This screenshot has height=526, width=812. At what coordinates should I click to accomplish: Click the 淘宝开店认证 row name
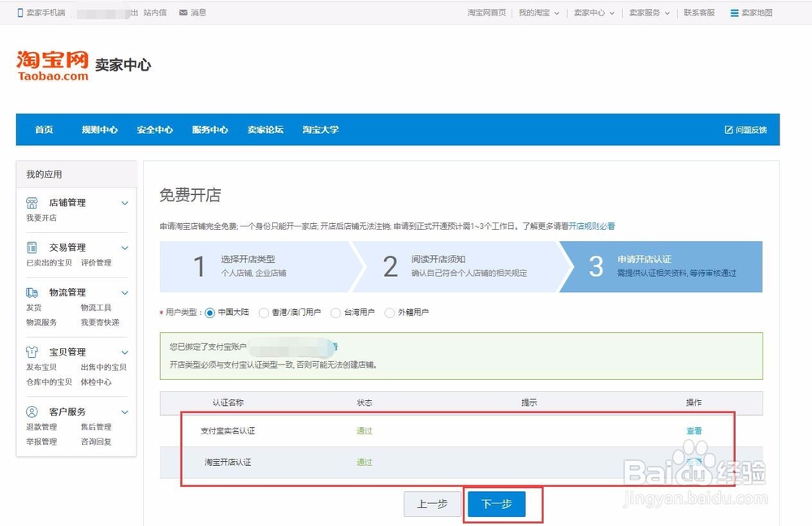tap(228, 463)
